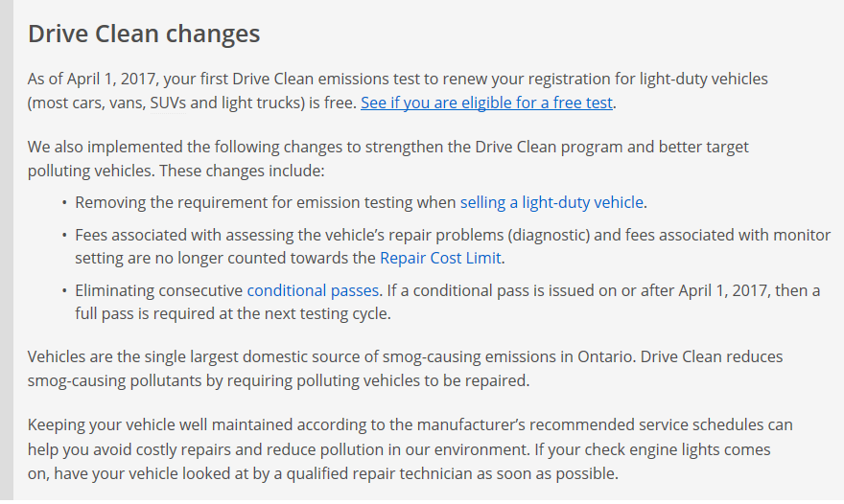Click the dotted-underlined 'SUVs' abbreviation
Image resolution: width=844 pixels, height=504 pixels.
click(168, 103)
